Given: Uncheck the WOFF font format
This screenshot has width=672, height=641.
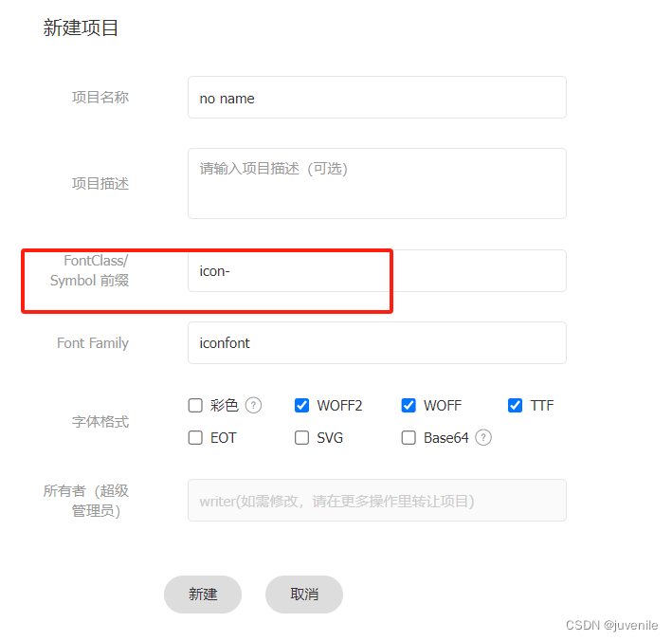Looking at the screenshot, I should (409, 405).
